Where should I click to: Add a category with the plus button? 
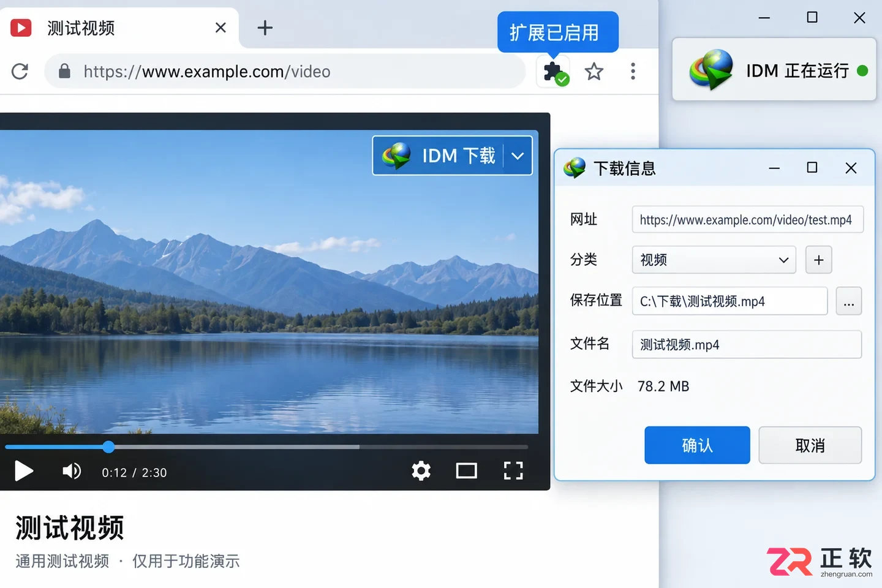(x=818, y=260)
